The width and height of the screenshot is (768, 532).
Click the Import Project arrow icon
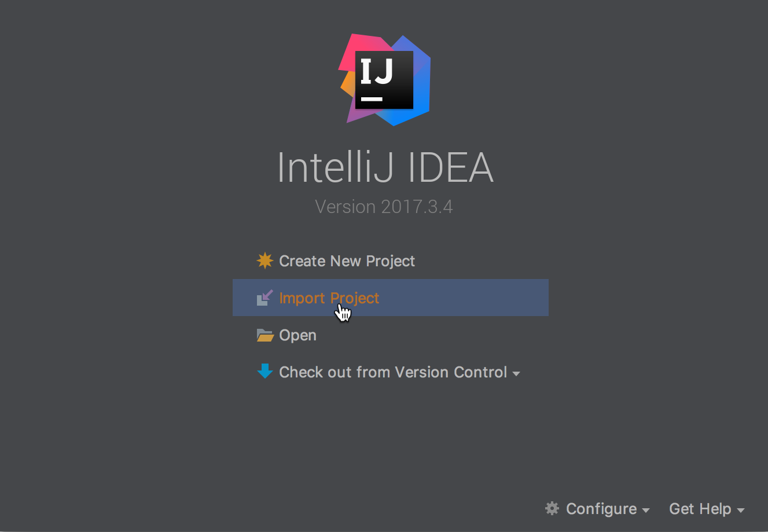pos(265,298)
